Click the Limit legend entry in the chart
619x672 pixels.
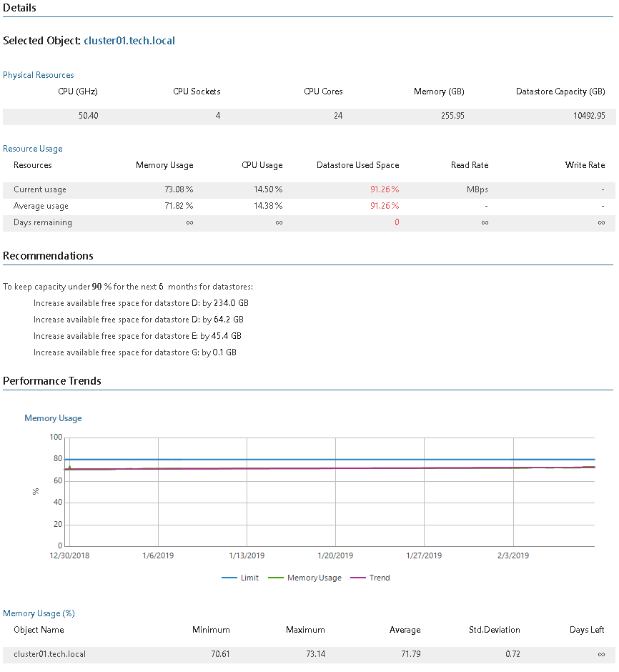[x=240, y=578]
